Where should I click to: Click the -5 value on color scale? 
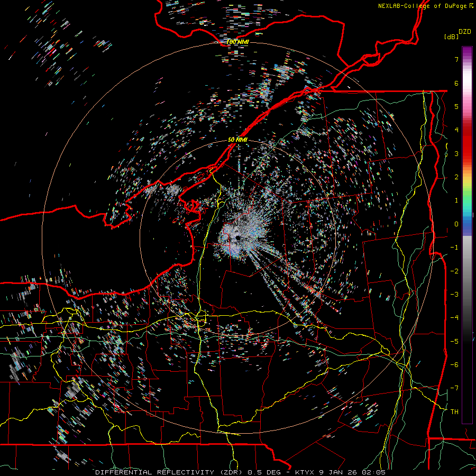click(454, 342)
